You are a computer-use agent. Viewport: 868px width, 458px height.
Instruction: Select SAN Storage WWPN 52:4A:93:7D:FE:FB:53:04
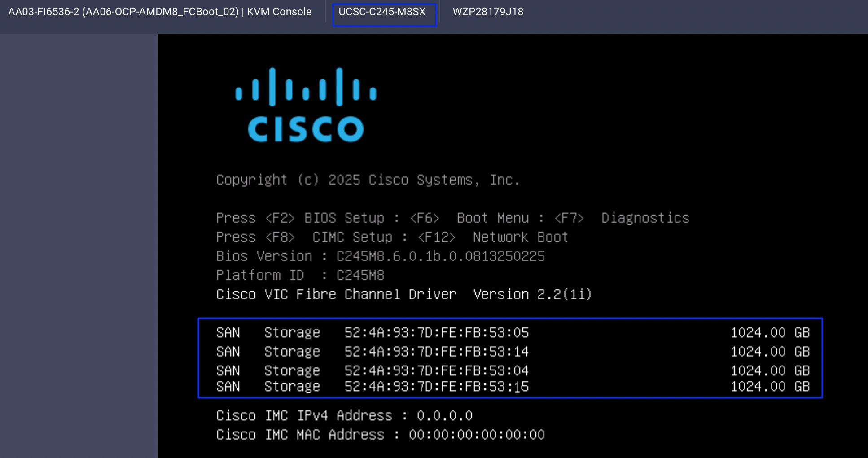click(x=373, y=370)
